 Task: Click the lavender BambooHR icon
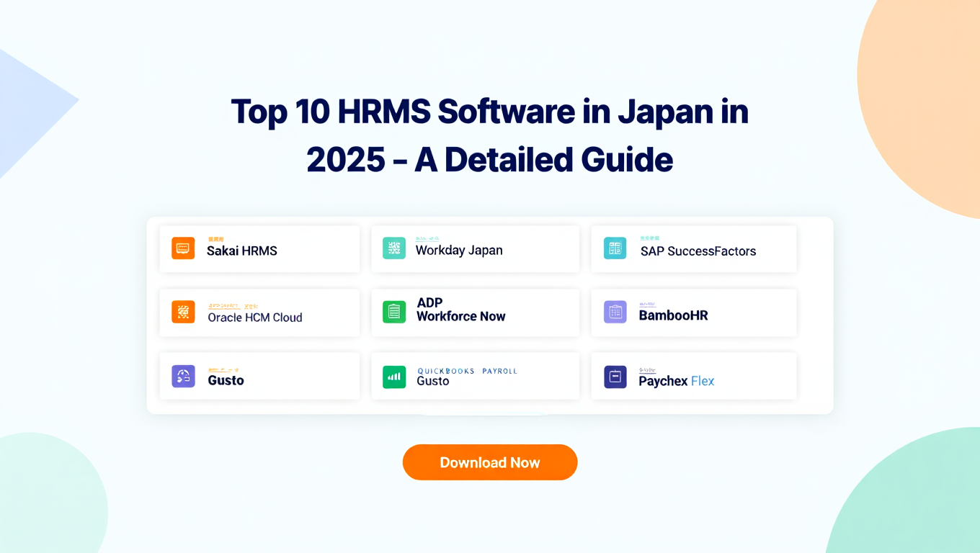point(615,312)
